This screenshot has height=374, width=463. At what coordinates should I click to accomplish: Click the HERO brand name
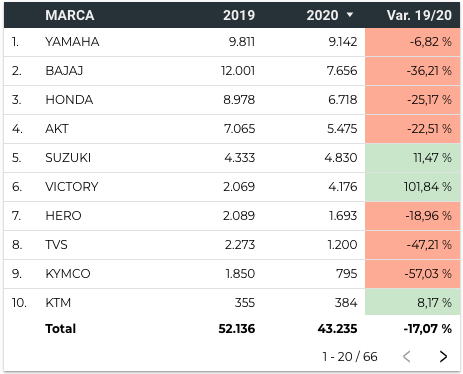click(x=63, y=216)
